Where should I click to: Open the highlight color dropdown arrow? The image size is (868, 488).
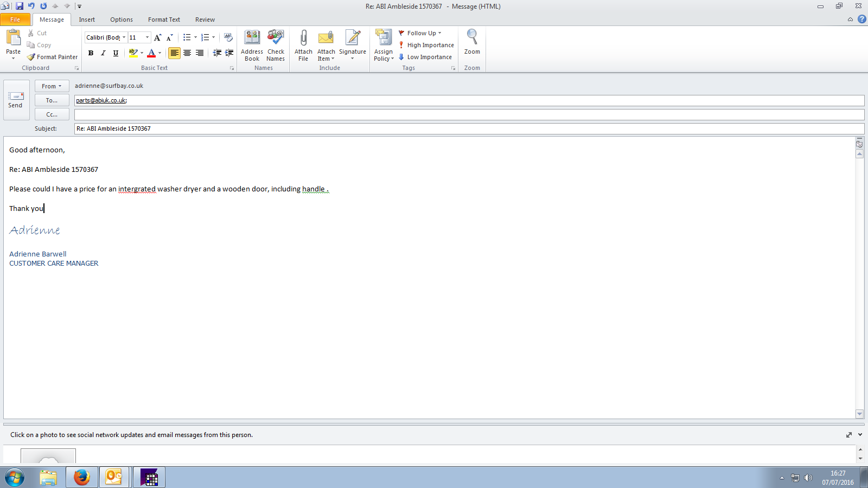(x=142, y=53)
